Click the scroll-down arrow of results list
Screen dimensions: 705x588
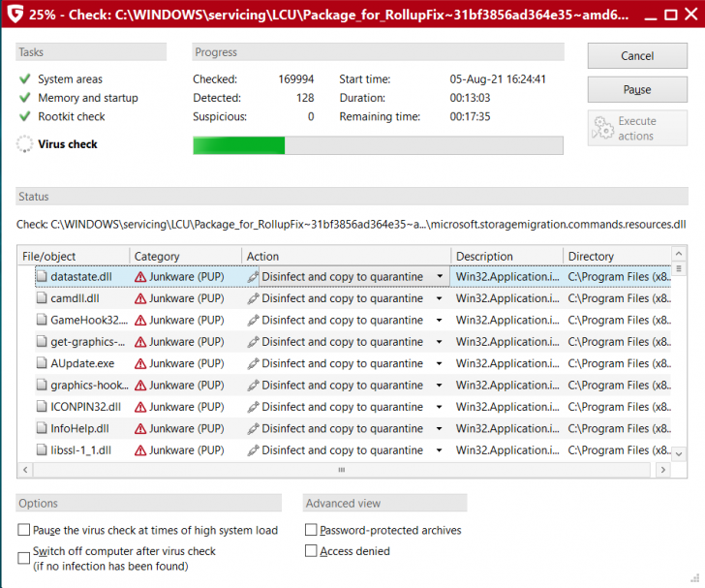679,454
